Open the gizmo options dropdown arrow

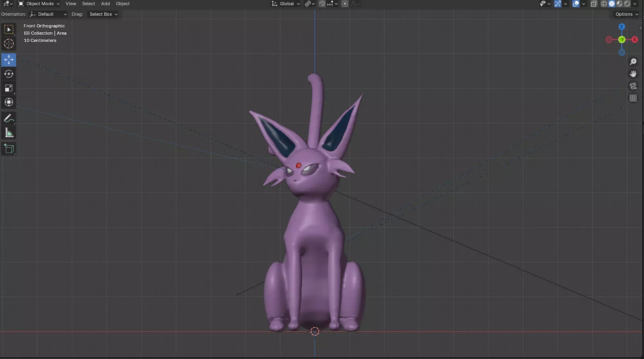565,4
